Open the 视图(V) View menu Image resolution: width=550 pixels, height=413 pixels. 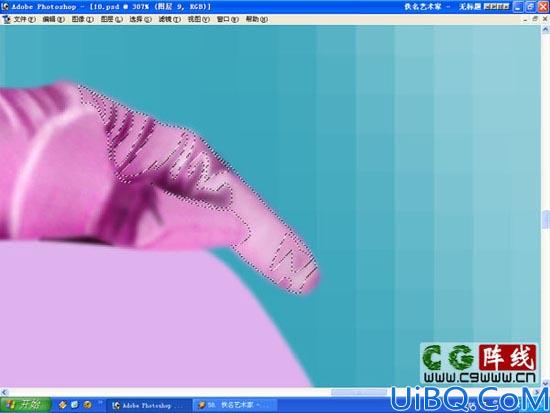pos(199,19)
